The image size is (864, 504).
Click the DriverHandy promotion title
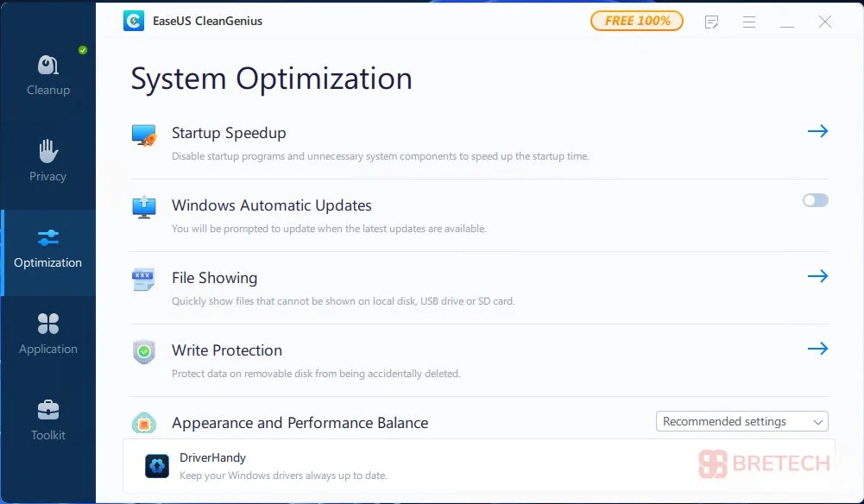213,458
